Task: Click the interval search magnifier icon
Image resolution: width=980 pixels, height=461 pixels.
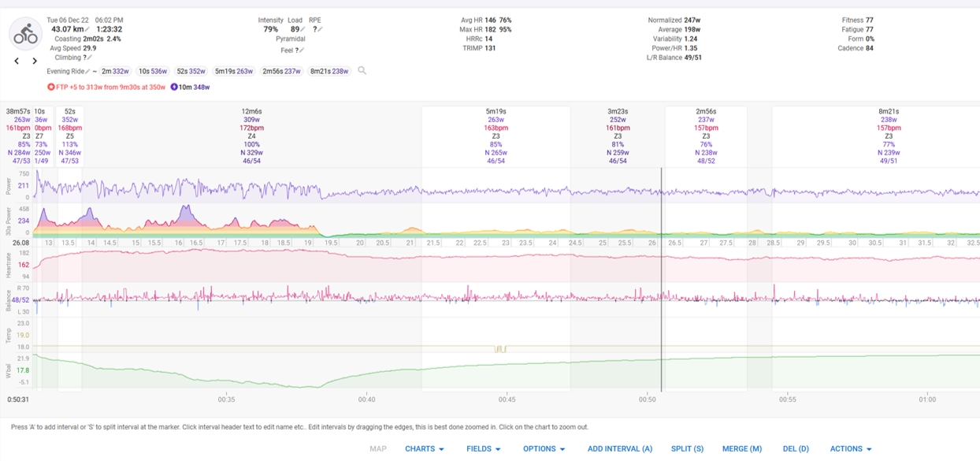Action: [362, 71]
